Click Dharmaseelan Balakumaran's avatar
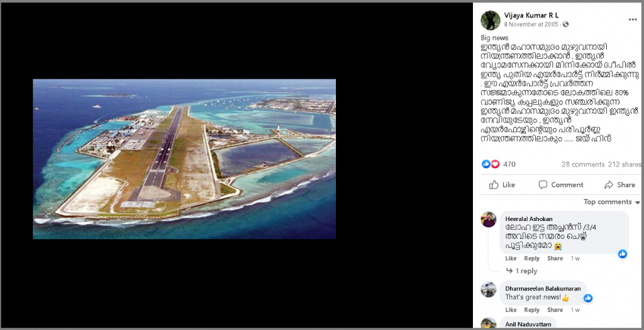 [x=488, y=290]
